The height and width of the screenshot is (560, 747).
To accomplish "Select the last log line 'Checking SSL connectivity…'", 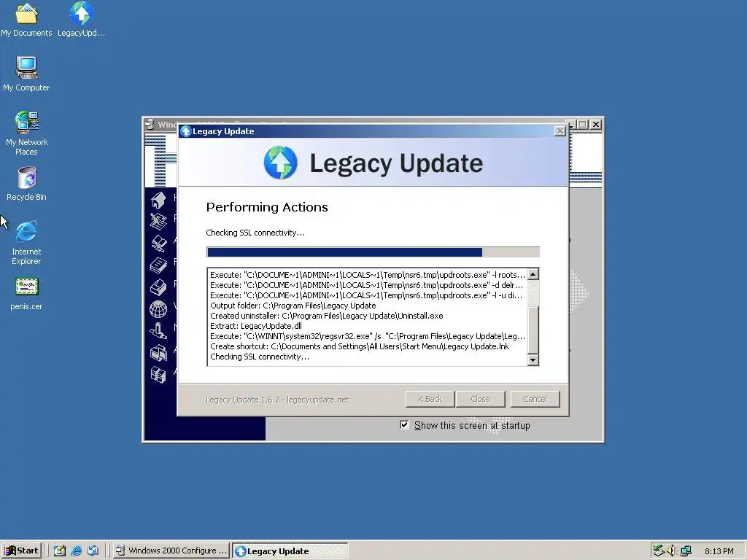I will click(260, 357).
